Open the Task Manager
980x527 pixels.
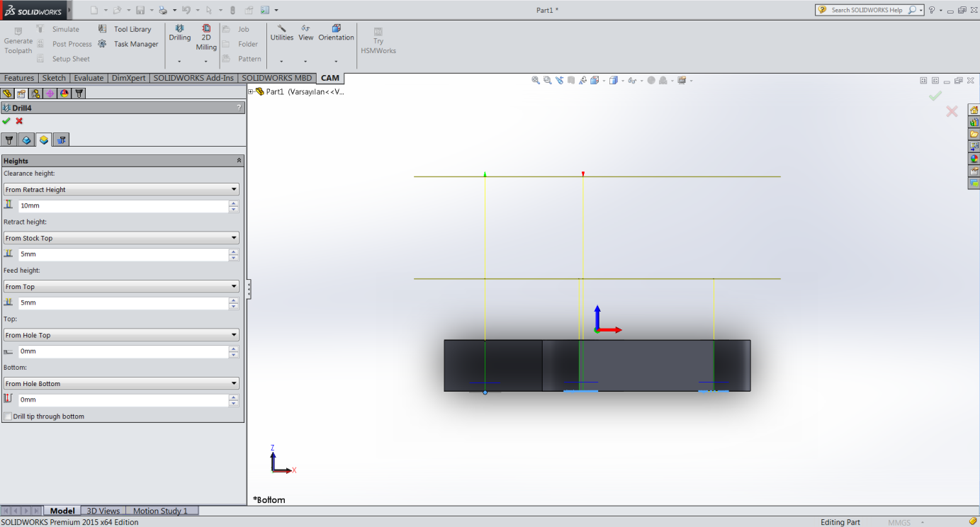[128, 44]
